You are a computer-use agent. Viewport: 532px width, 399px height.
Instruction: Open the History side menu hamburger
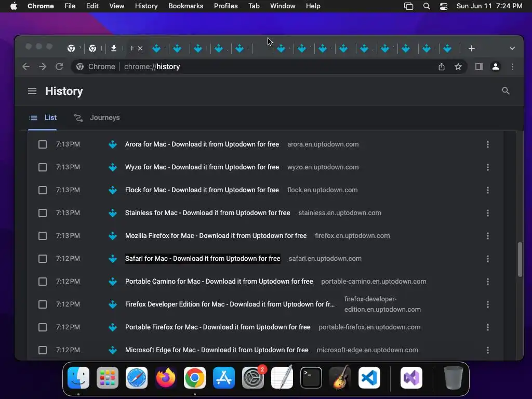pyautogui.click(x=32, y=91)
